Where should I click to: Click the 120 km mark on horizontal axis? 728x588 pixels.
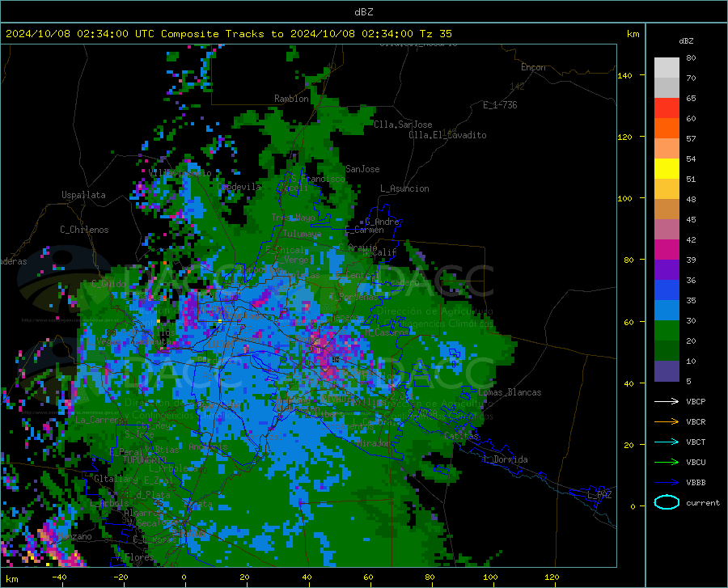[552, 577]
